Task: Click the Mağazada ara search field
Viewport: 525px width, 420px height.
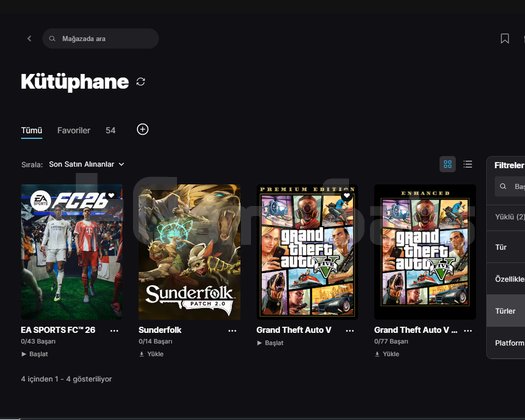Action: click(x=100, y=39)
